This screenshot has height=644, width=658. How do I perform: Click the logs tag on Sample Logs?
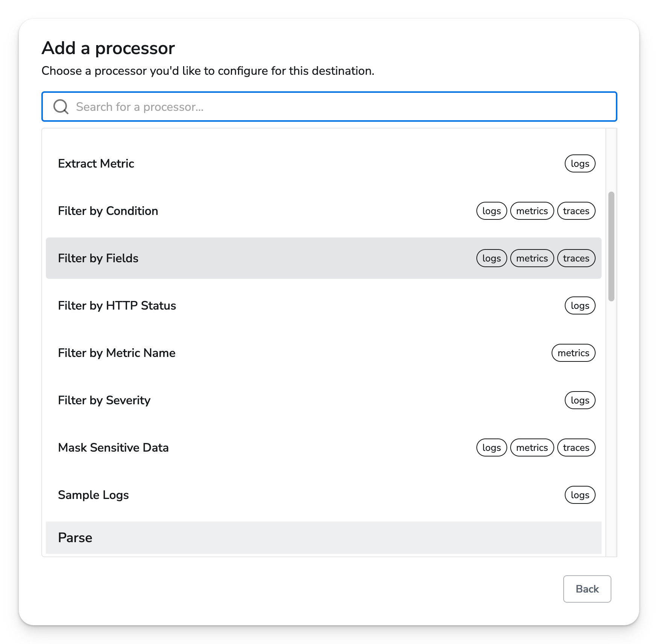[x=580, y=495]
